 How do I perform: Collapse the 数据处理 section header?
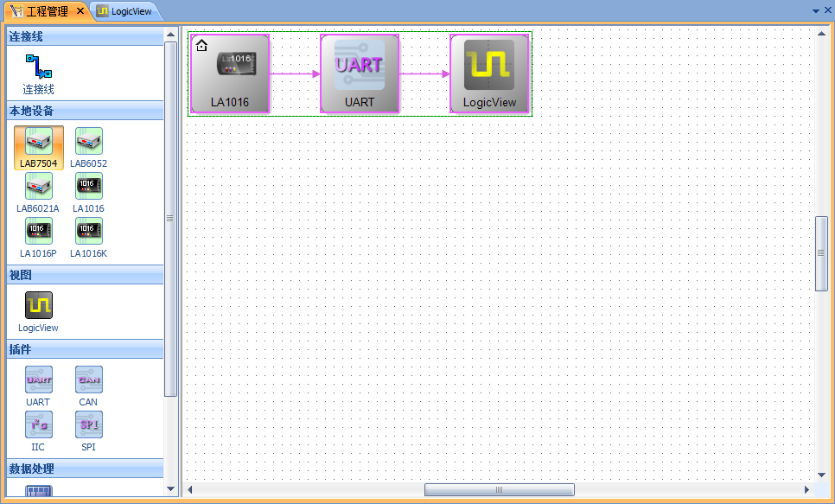tap(86, 469)
